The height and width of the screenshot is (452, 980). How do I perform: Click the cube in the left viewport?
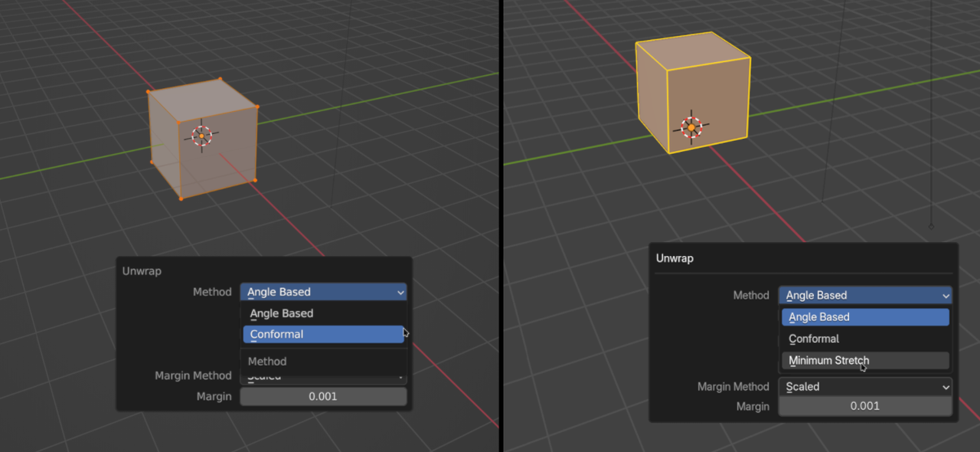[203, 138]
